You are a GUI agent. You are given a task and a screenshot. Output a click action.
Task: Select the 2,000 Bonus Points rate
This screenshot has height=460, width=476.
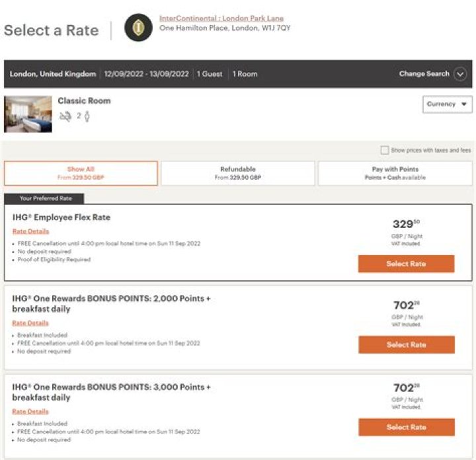coord(406,344)
